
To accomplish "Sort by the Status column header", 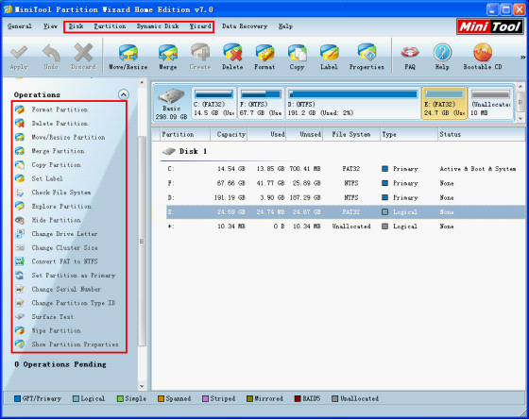I will (x=482, y=134).
